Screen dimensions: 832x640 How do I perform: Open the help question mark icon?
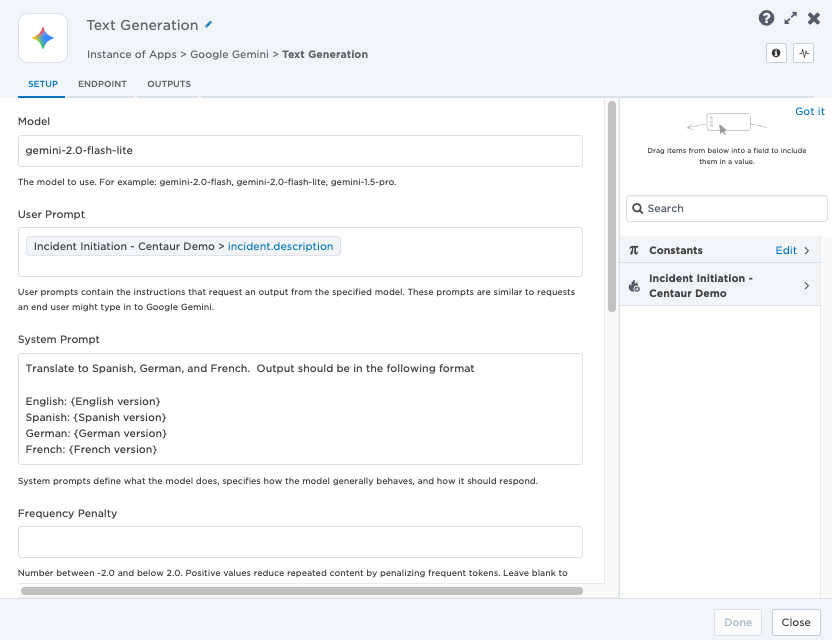(766, 19)
